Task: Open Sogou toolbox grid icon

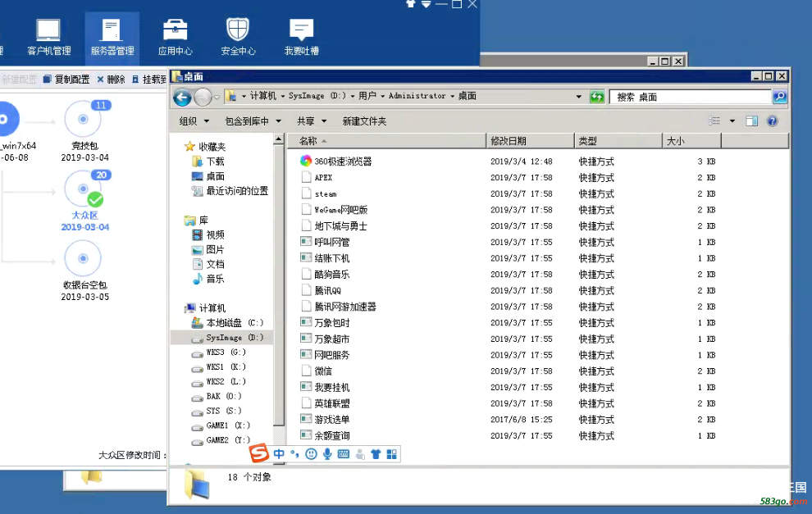Action: pos(392,454)
